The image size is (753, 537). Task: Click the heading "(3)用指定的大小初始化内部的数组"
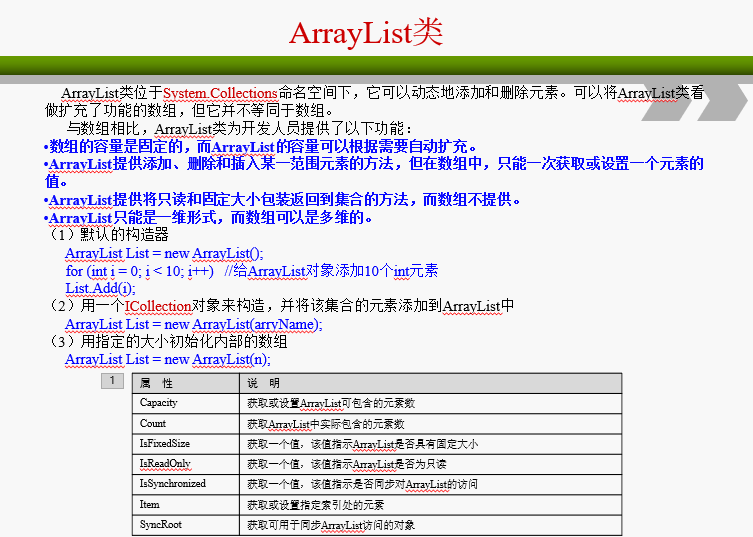click(x=168, y=342)
